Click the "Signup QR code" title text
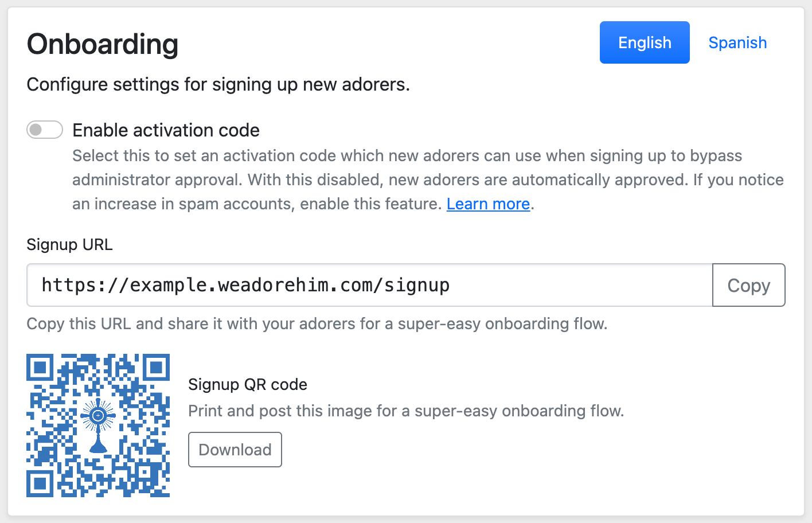This screenshot has width=812, height=523. pyautogui.click(x=248, y=384)
